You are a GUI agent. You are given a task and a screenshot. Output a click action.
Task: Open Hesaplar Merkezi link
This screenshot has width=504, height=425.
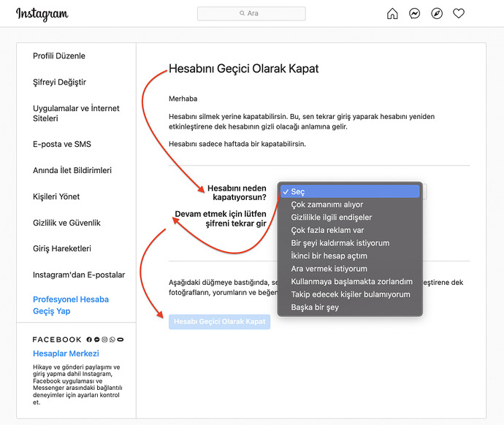(66, 353)
